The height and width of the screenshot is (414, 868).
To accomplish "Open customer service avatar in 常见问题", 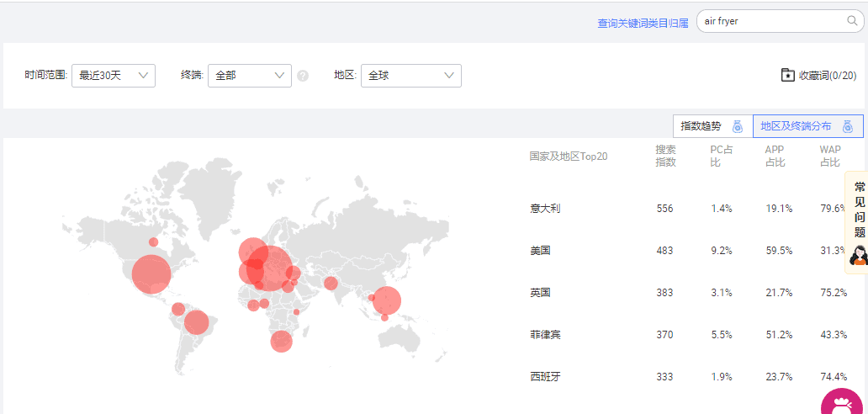I will click(x=858, y=256).
